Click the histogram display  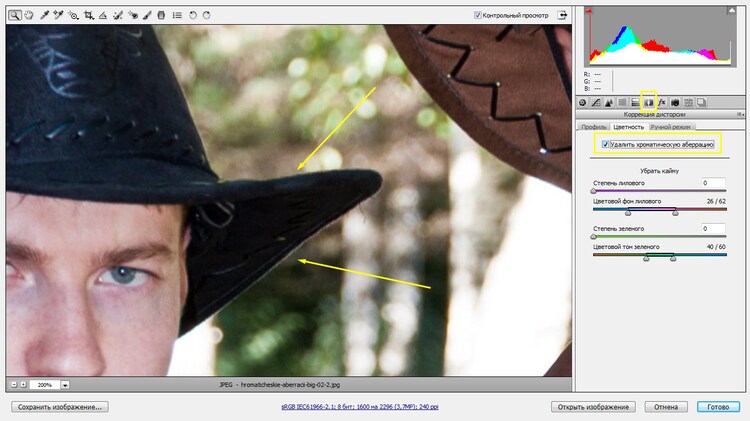[660, 37]
